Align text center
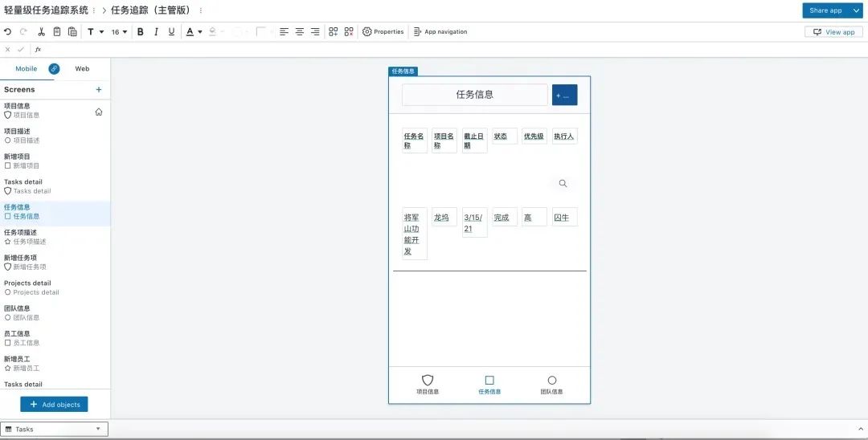 300,32
